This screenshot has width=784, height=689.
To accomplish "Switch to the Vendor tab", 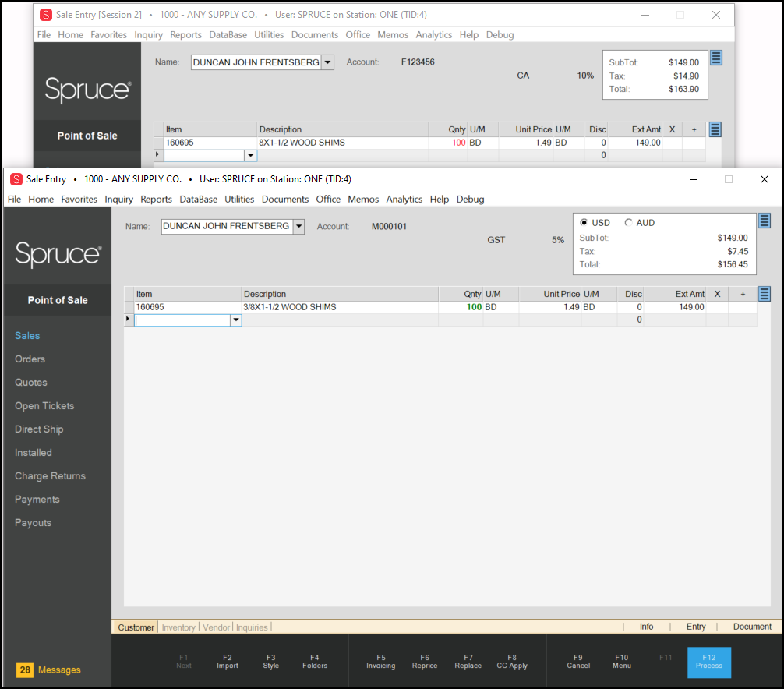I will (216, 627).
